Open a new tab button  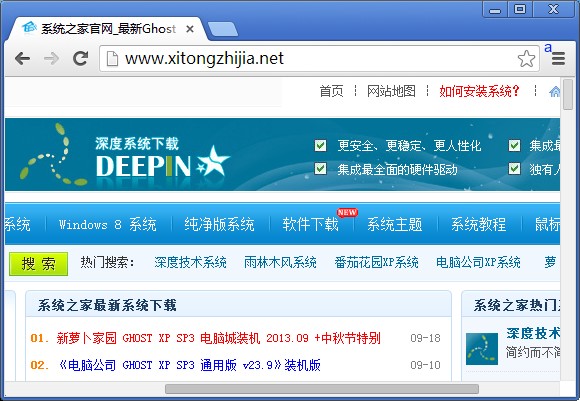tap(223, 29)
